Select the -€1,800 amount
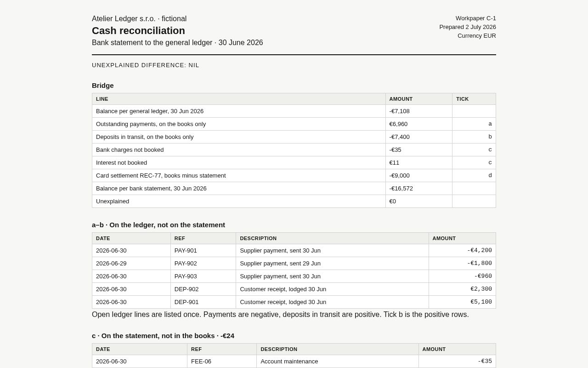The height and width of the screenshot is (368, 588). [480, 264]
